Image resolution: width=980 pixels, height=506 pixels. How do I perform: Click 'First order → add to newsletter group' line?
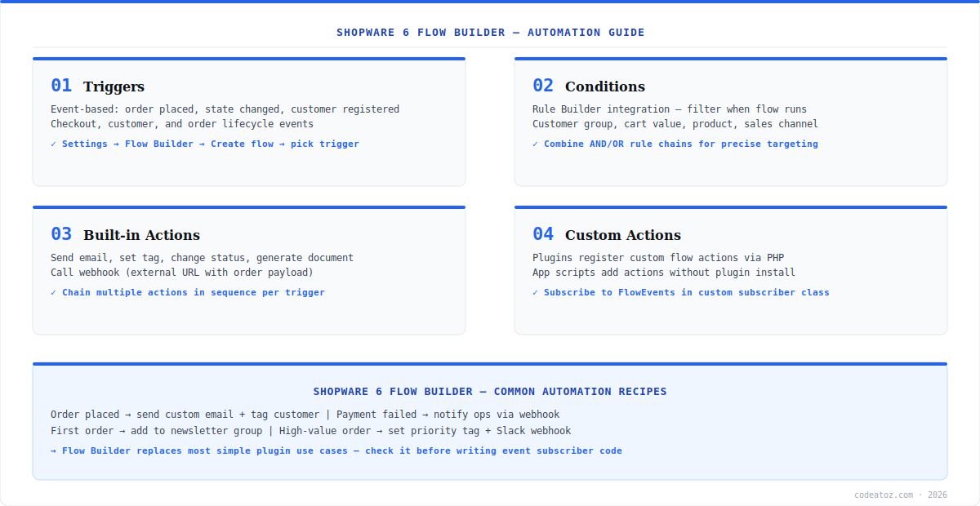311,431
